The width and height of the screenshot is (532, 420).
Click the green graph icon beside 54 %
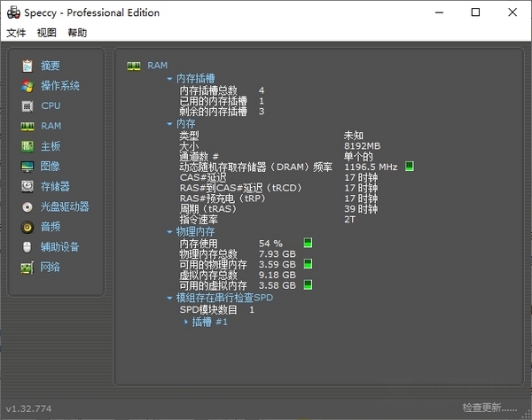pos(308,243)
